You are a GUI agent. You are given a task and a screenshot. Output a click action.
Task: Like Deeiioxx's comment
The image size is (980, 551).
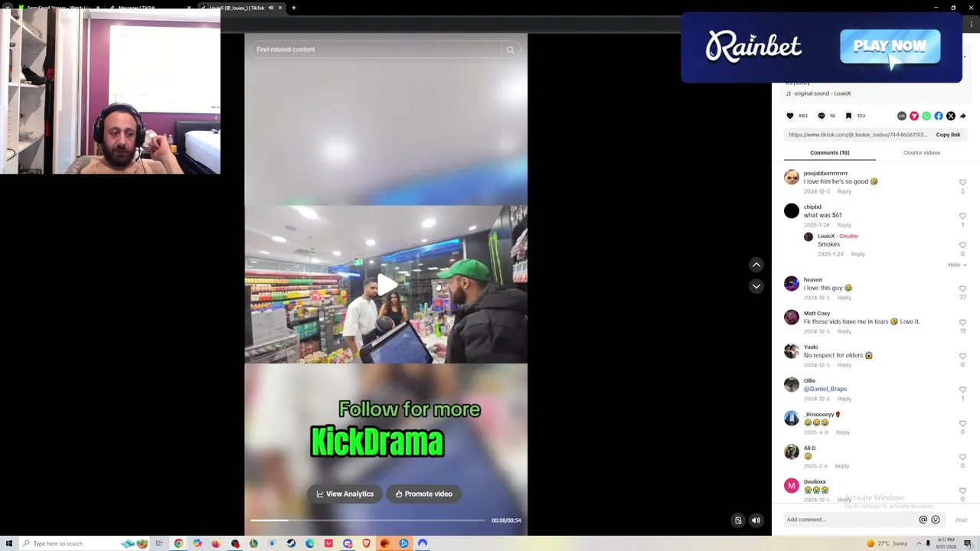962,491
